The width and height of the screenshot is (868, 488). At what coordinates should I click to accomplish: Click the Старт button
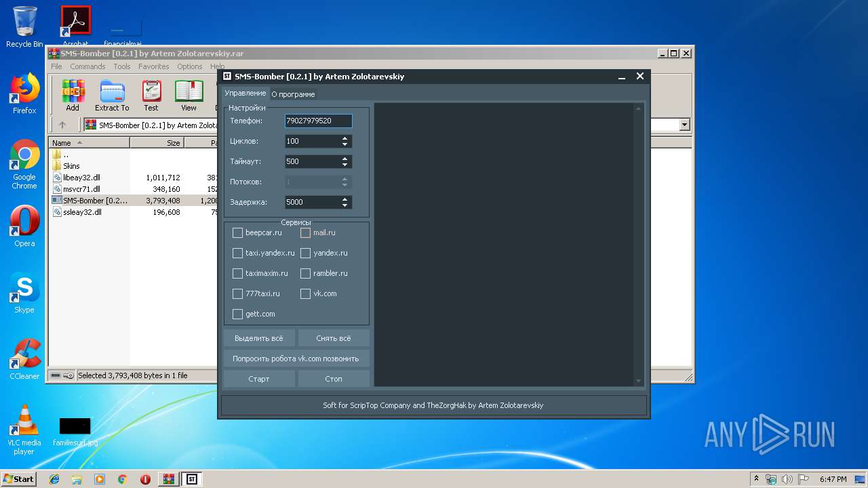point(259,379)
